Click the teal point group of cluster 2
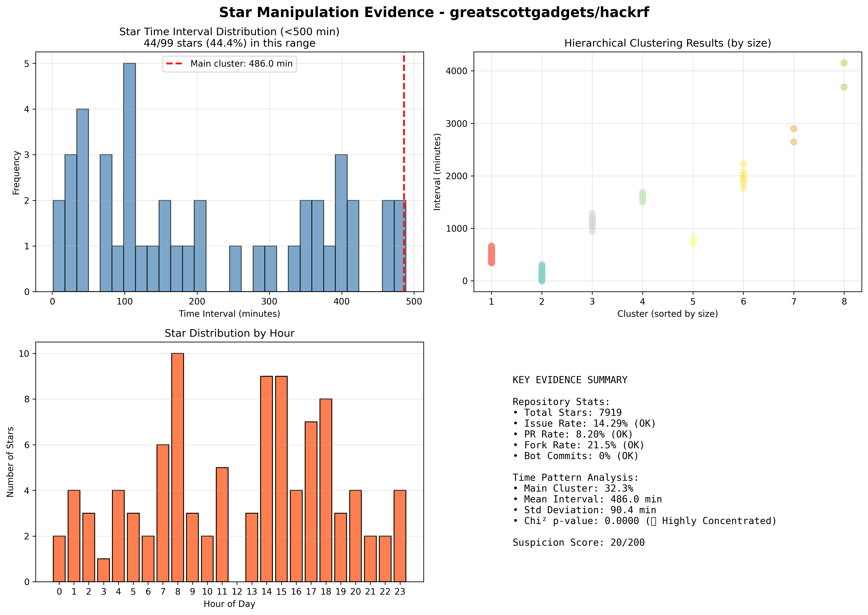 [x=542, y=273]
